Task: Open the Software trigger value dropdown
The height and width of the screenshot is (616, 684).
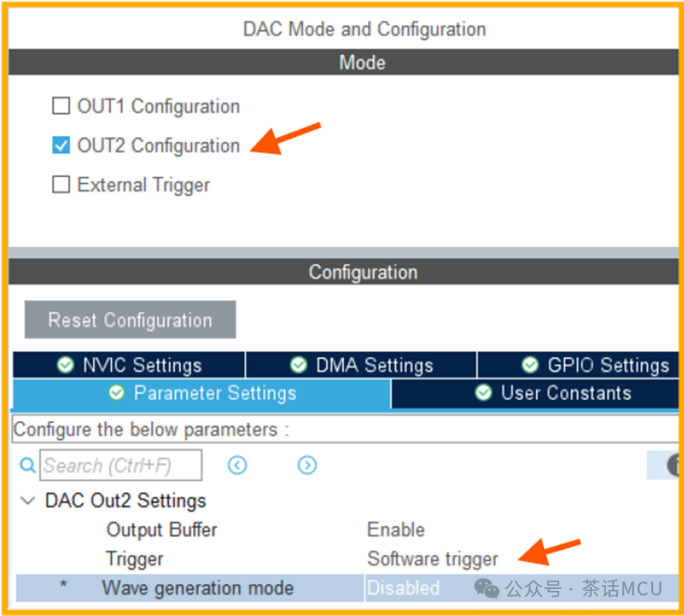Action: click(432, 559)
